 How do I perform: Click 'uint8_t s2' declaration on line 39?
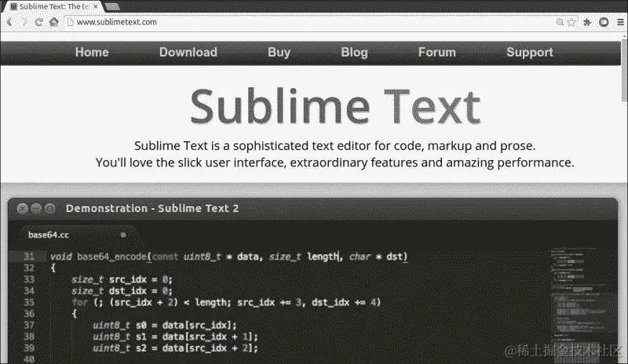tap(120, 348)
